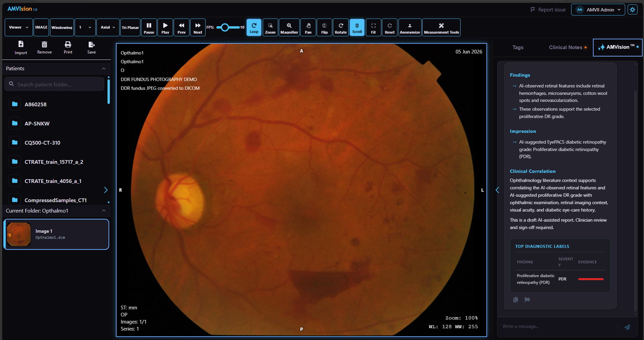Collapse the left sidebar with chevron arrow
Viewport: 644px width, 340px height.
point(106,190)
